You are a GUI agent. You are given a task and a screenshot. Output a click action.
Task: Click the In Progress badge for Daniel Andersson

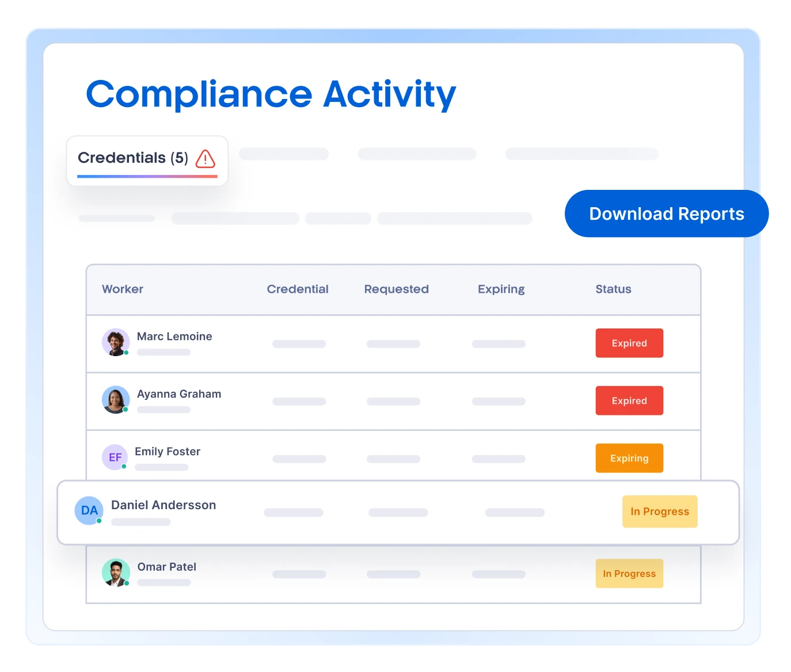(660, 511)
